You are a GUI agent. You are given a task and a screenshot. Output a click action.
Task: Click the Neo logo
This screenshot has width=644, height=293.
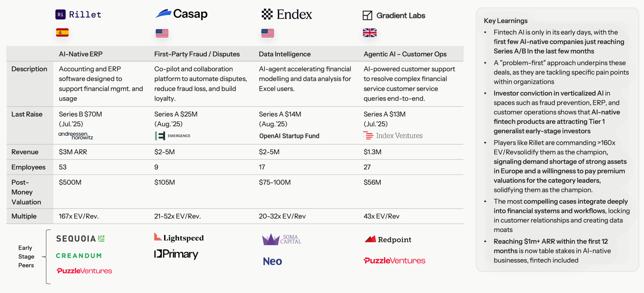click(272, 261)
